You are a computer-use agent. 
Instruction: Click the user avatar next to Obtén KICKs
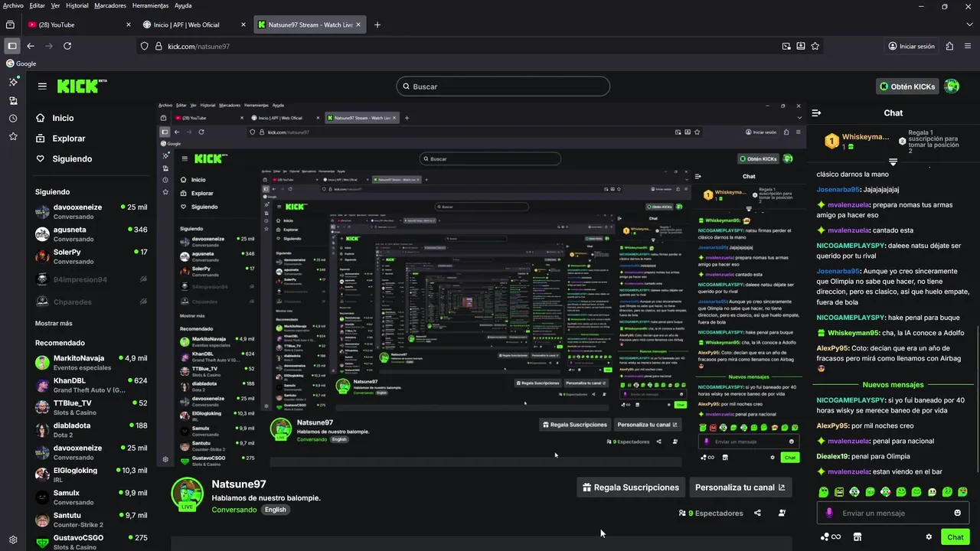[952, 86]
